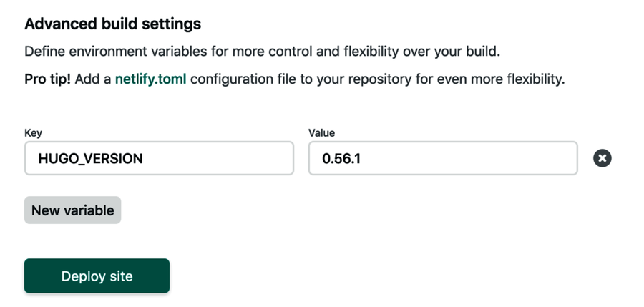Delete the environment variable row via circled X
The image size is (644, 307).
click(602, 158)
